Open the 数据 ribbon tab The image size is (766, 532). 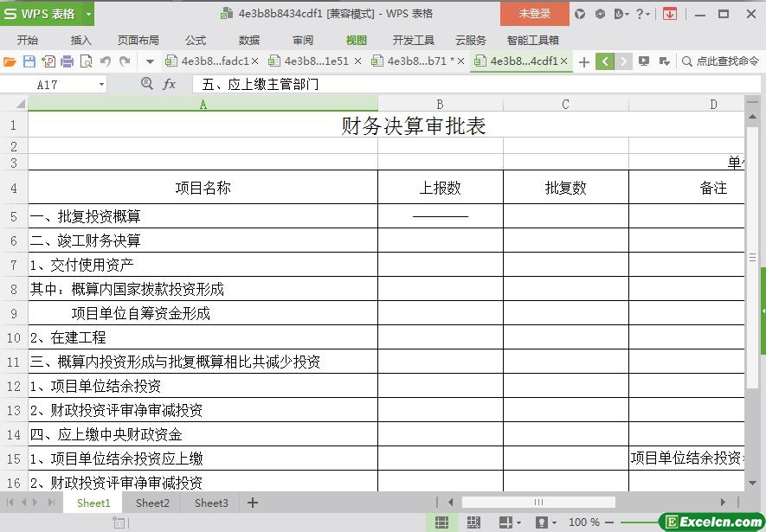tap(249, 40)
